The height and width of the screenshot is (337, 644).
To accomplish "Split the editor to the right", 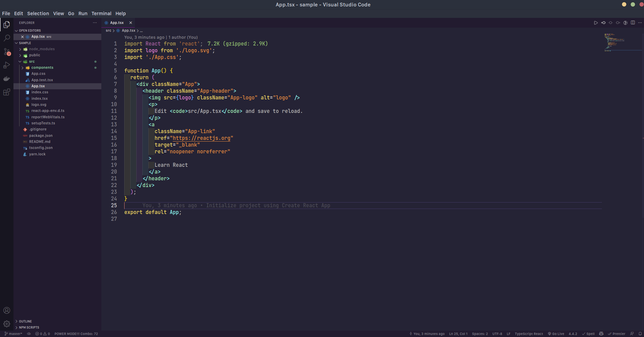I will pos(633,23).
